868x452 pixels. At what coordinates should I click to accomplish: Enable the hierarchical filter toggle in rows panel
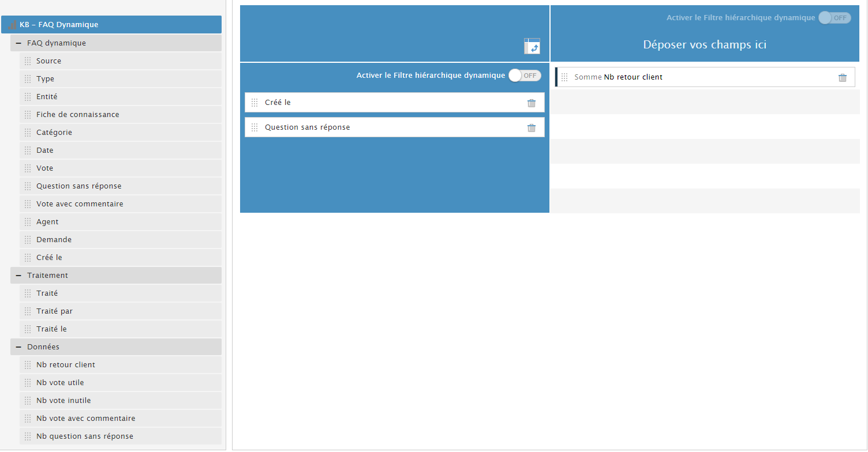525,76
